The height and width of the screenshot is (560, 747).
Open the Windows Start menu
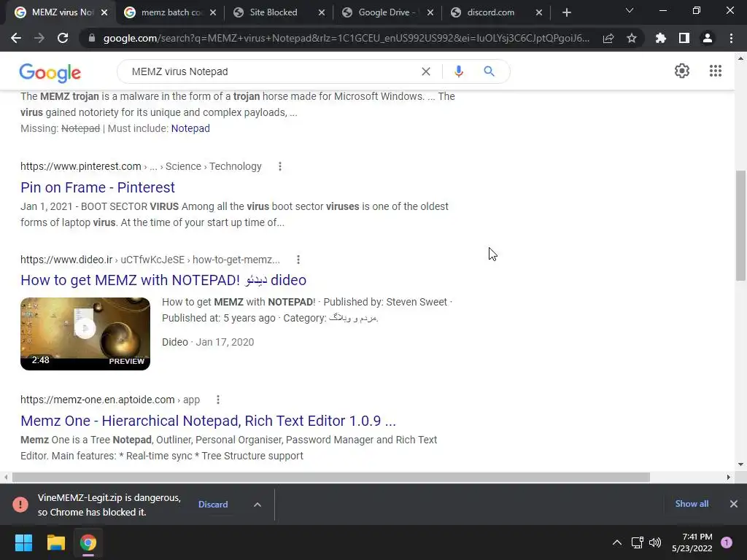[23, 542]
